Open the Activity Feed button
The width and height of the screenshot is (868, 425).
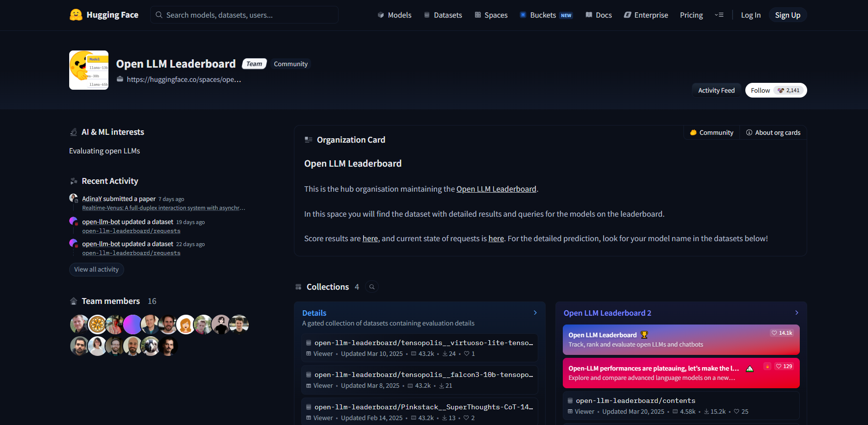[x=716, y=90]
